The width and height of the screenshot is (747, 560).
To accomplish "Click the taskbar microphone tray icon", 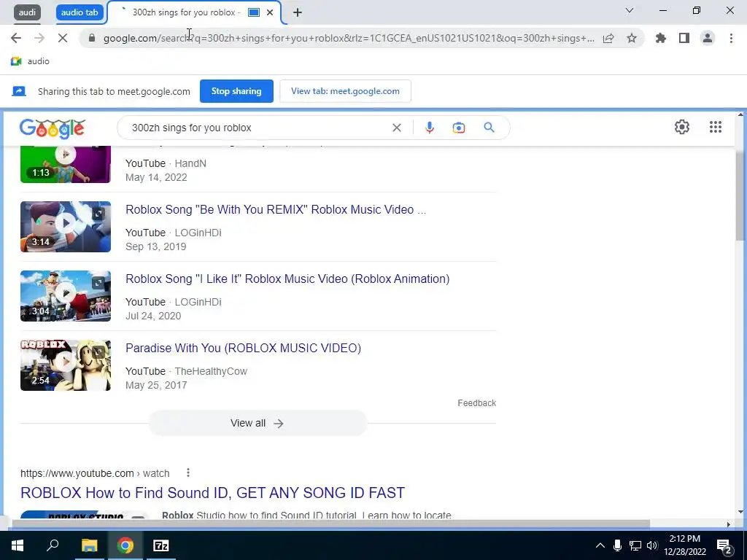I will 617,545.
